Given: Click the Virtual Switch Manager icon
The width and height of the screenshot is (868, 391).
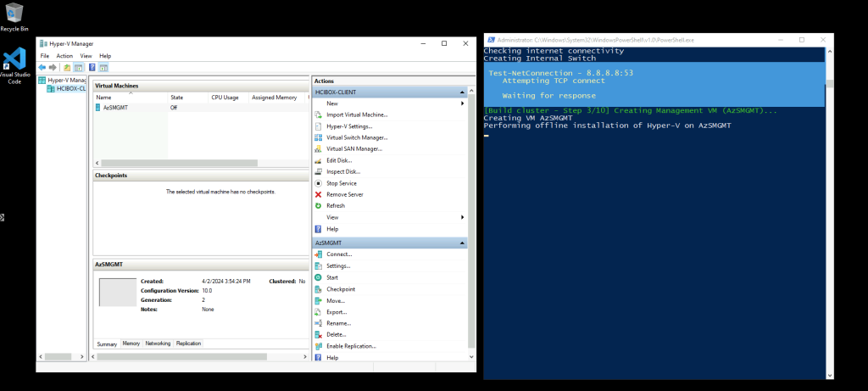Looking at the screenshot, I should coord(319,137).
